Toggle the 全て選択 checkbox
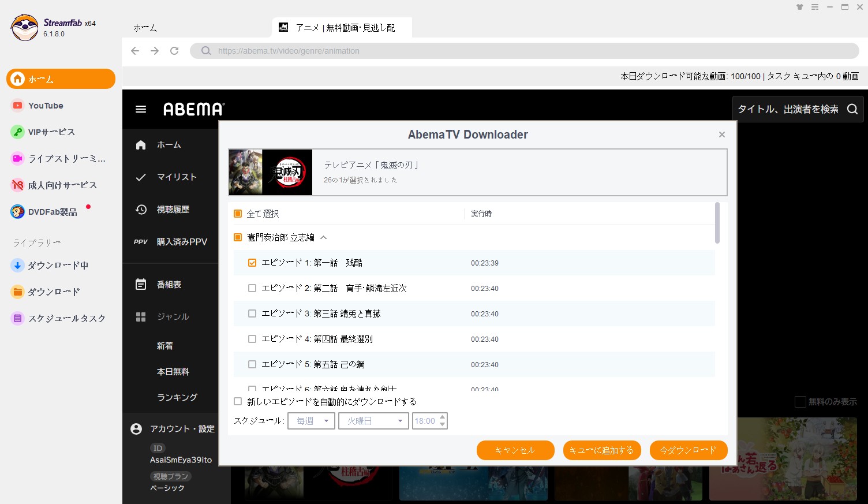The height and width of the screenshot is (504, 868). coord(238,214)
